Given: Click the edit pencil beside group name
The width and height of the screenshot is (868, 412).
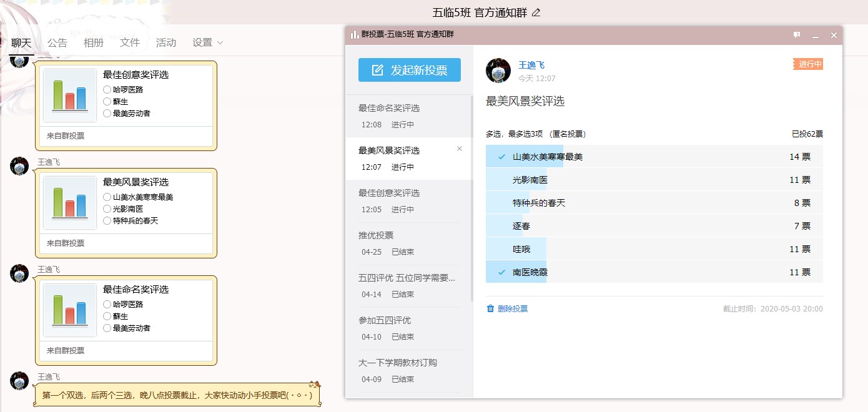Looking at the screenshot, I should coord(536,12).
